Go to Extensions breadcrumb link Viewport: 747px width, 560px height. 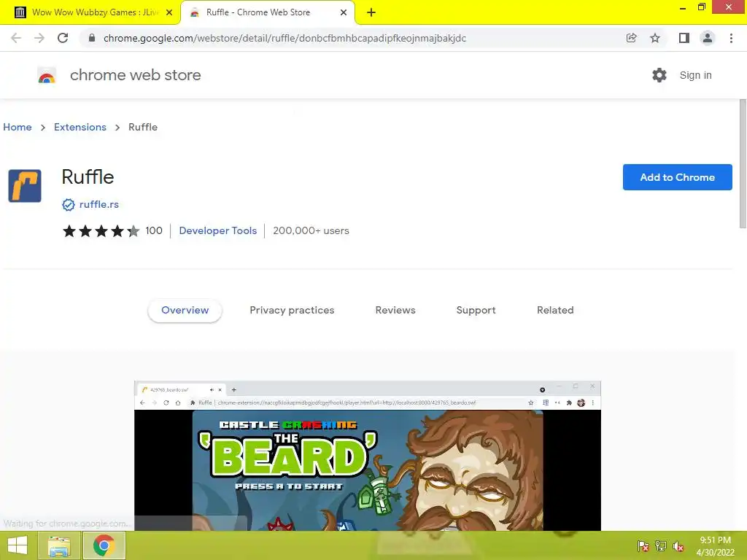click(x=80, y=127)
